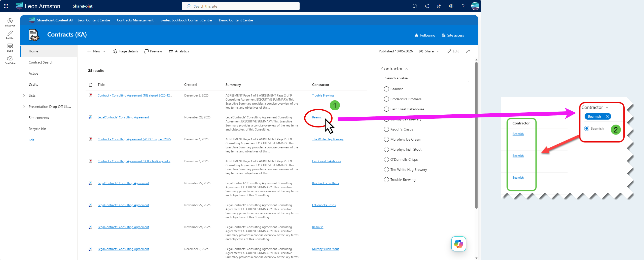This screenshot has width=644, height=260.
Task: Open the Leon Content Centre hub link
Action: point(94,20)
